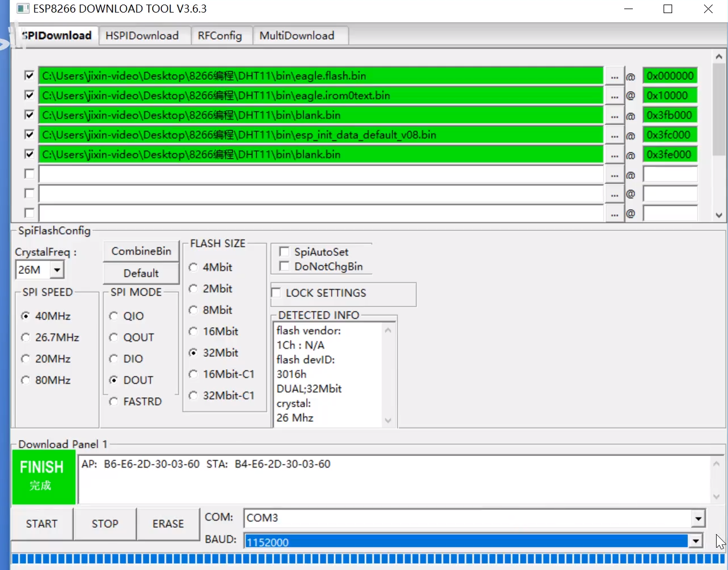Image resolution: width=728 pixels, height=570 pixels.
Task: Switch to the SPIDownload tab
Action: [56, 35]
